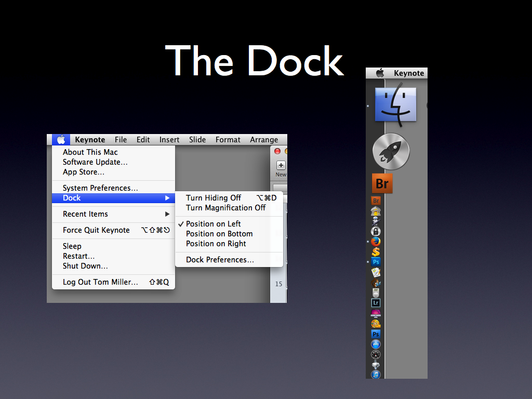Viewport: 532px width, 399px height.
Task: Open the large magnified Adobe Bridge icon
Action: click(x=382, y=183)
